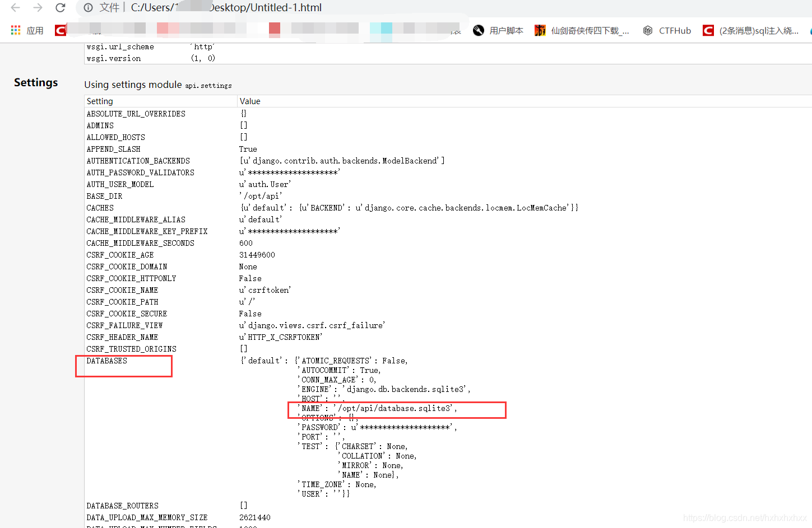The width and height of the screenshot is (812, 528).
Task: Click the Value column header
Action: click(250, 101)
